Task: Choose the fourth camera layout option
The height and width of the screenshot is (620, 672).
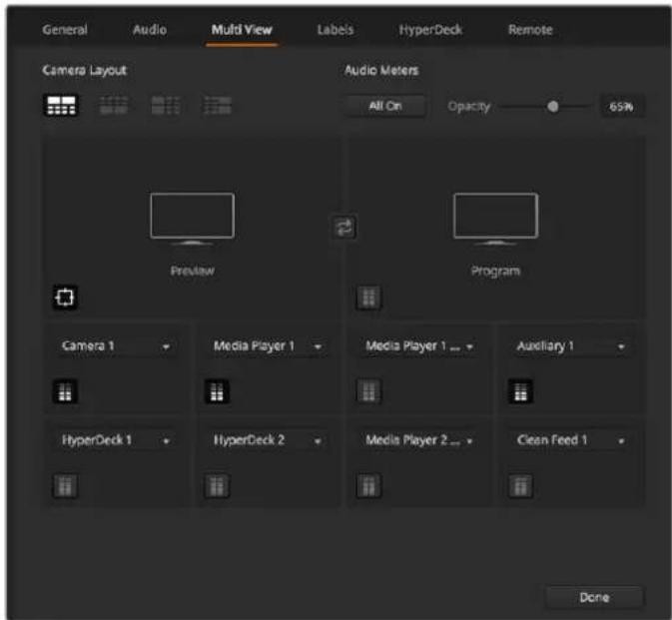Action: [x=218, y=106]
